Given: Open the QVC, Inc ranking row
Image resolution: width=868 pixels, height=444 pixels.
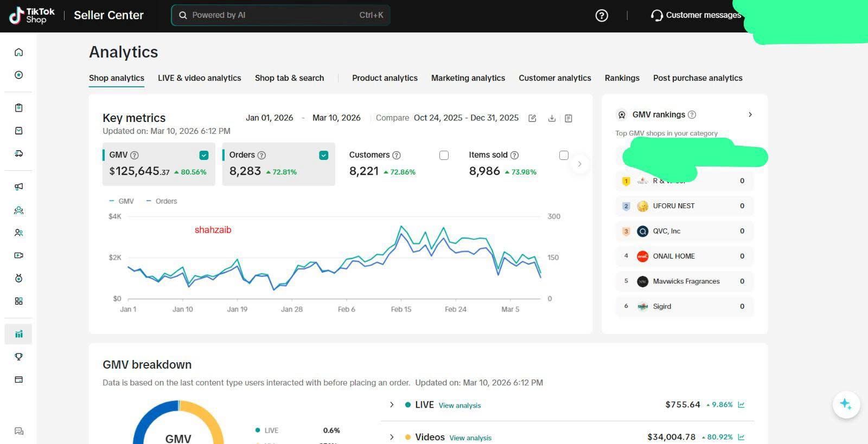Looking at the screenshot, I should (x=685, y=231).
